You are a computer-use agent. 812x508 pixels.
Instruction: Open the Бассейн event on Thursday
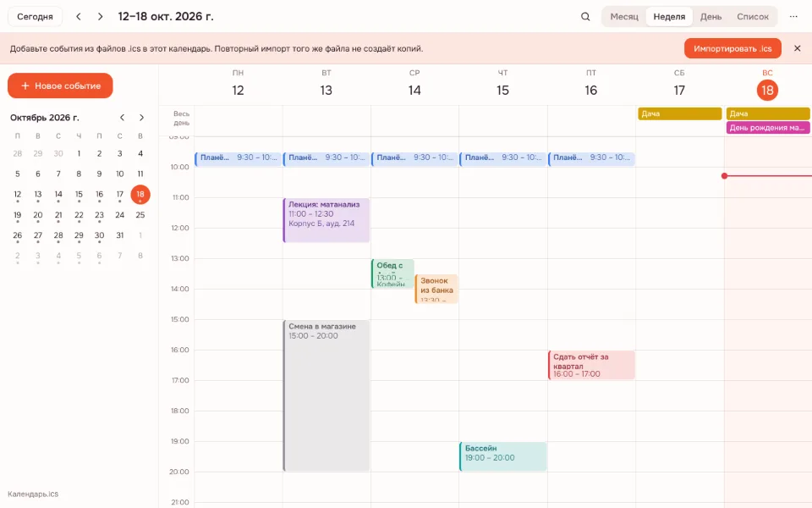[502, 456]
